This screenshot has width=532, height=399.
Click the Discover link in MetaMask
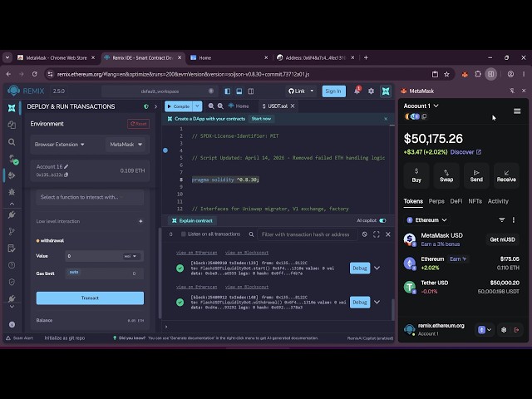465,152
